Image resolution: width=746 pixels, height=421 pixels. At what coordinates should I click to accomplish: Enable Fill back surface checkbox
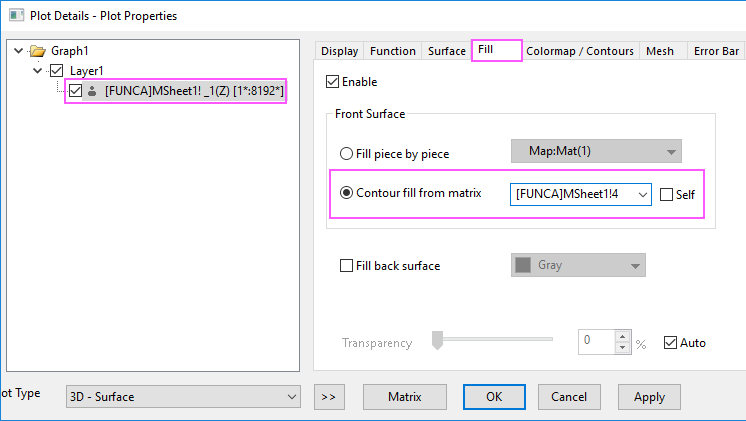pos(346,265)
